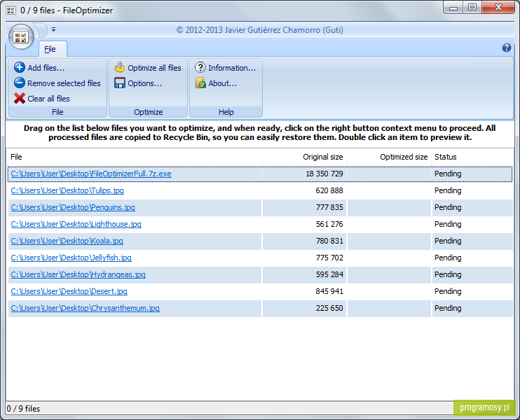Minimize the FileOptimizer window
520x420 pixels.
tap(453, 8)
